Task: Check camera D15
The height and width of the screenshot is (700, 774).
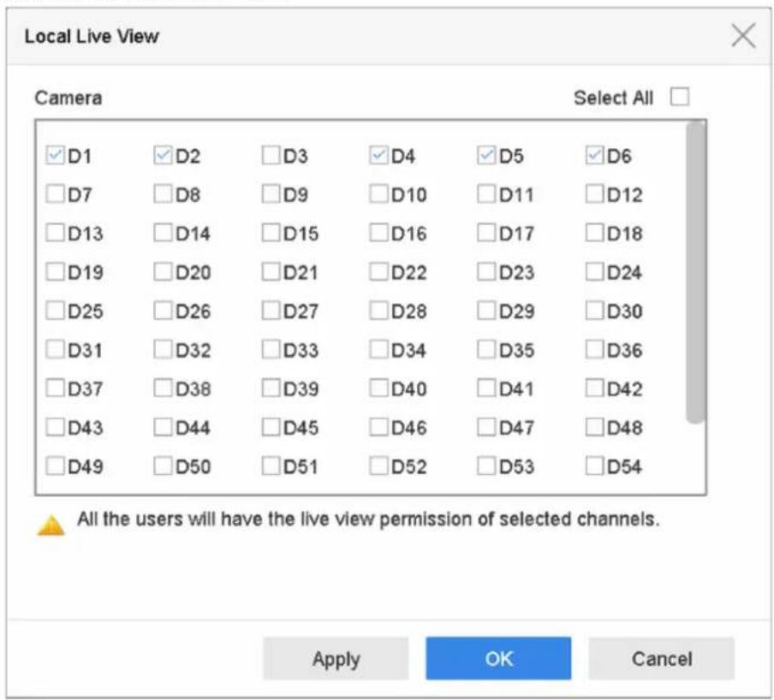Action: [271, 233]
